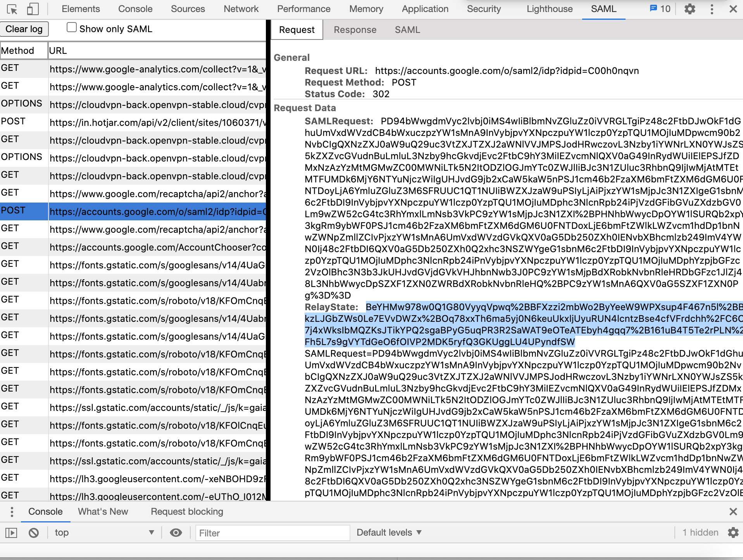Toggle the live expression eye icon
The image size is (743, 560).
pos(176,533)
